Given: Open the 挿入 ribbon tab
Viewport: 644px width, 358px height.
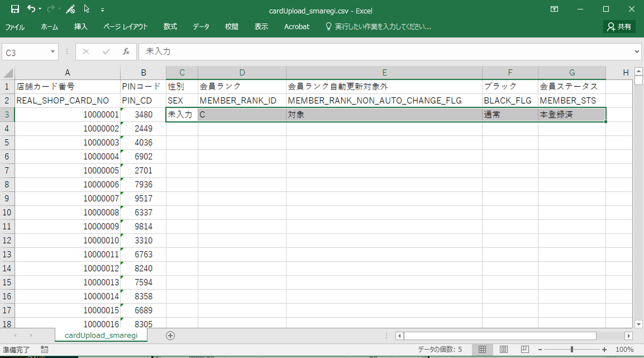Looking at the screenshot, I should click(x=80, y=27).
